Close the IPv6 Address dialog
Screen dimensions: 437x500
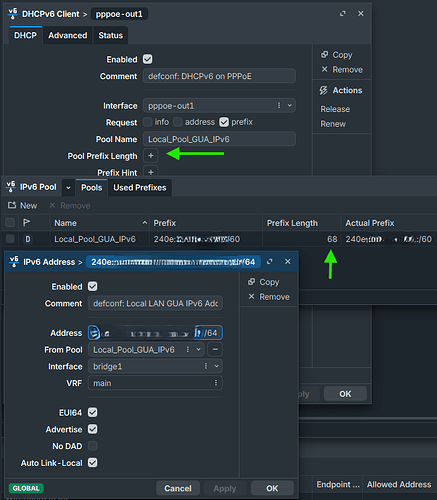click(288, 262)
